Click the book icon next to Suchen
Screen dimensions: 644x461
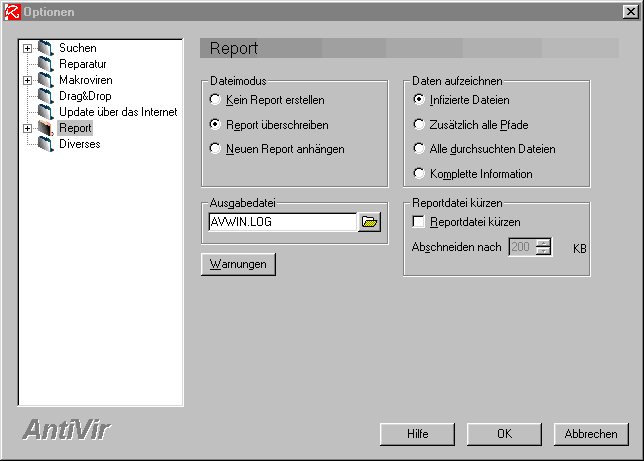point(45,48)
